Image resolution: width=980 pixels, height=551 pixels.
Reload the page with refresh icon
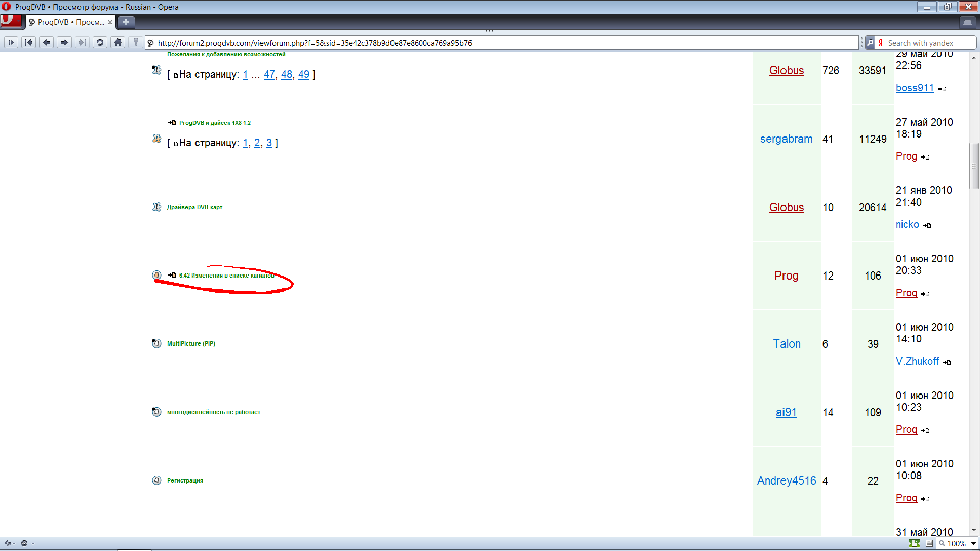tap(100, 43)
